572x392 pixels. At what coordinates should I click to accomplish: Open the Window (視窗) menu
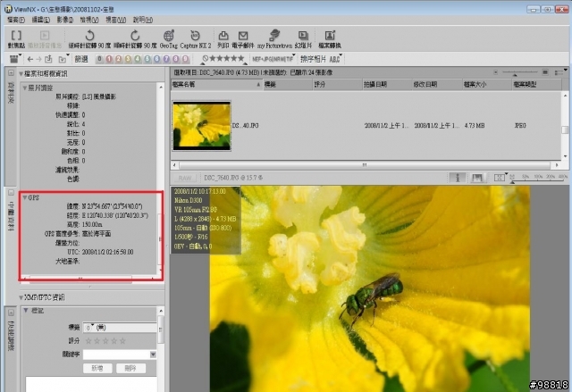(x=115, y=20)
